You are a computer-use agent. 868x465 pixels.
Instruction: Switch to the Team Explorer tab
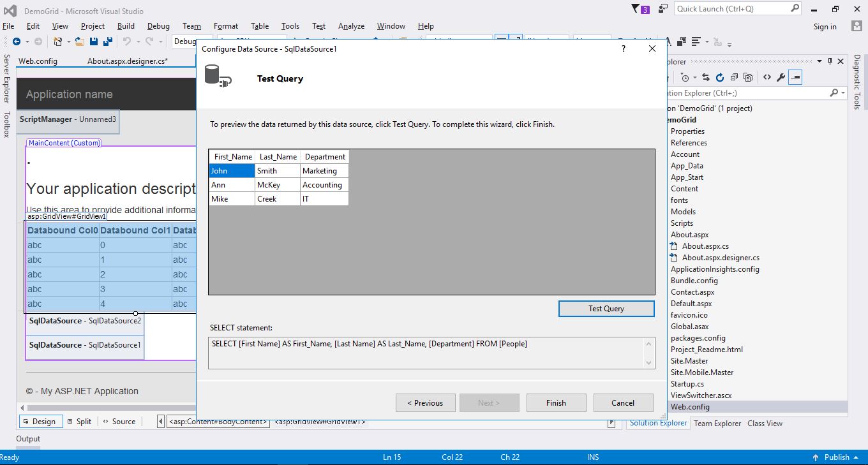click(x=717, y=424)
